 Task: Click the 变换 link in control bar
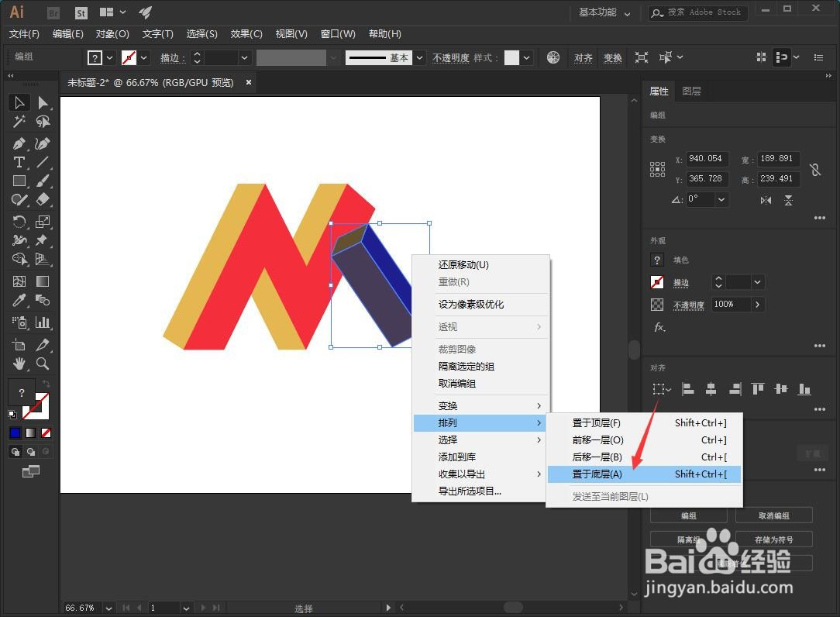pos(612,58)
